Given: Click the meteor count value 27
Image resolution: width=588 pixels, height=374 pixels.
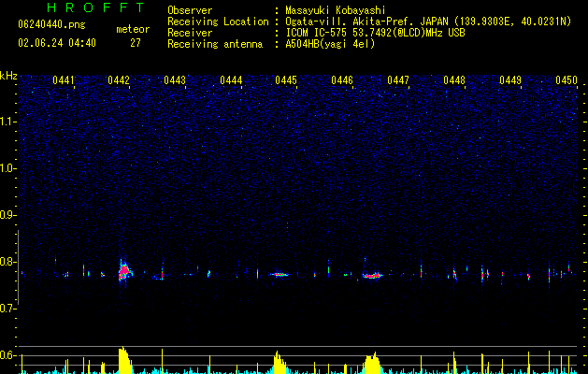Looking at the screenshot, I should (136, 43).
